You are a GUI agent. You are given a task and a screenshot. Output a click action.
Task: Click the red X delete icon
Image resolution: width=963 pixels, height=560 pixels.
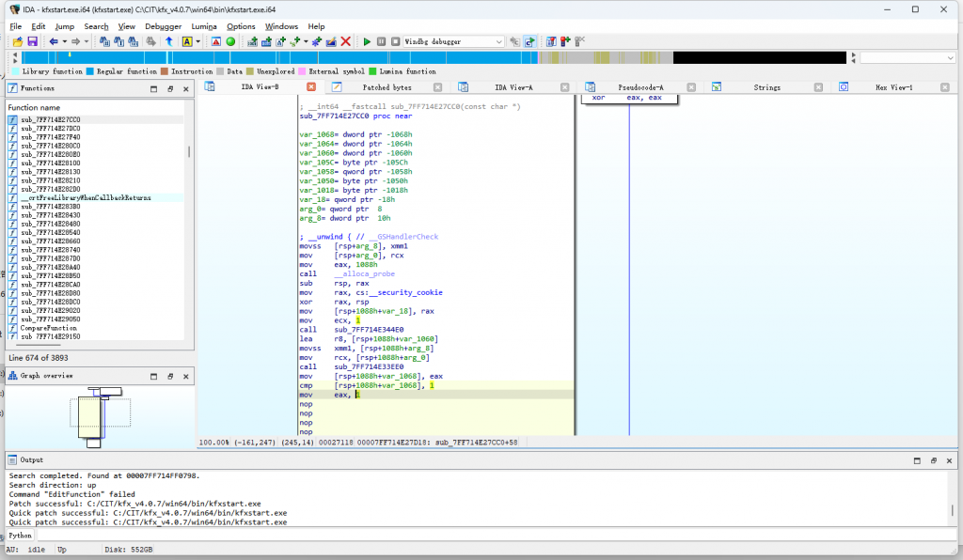click(345, 42)
